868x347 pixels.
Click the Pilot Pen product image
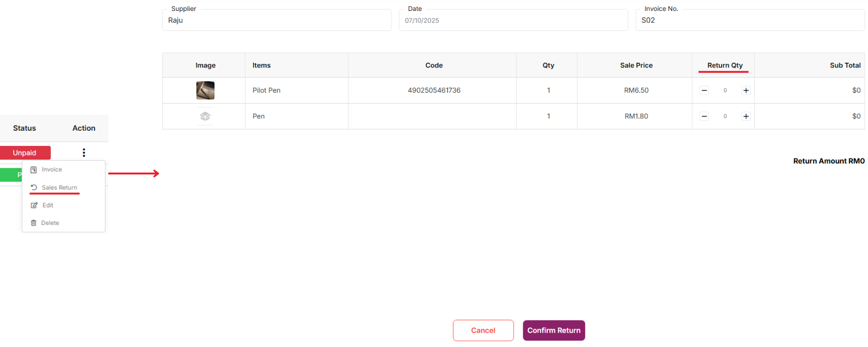tap(205, 90)
